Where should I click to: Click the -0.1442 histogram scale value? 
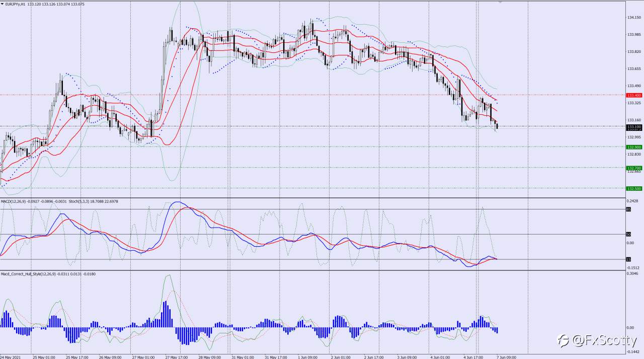point(633,352)
